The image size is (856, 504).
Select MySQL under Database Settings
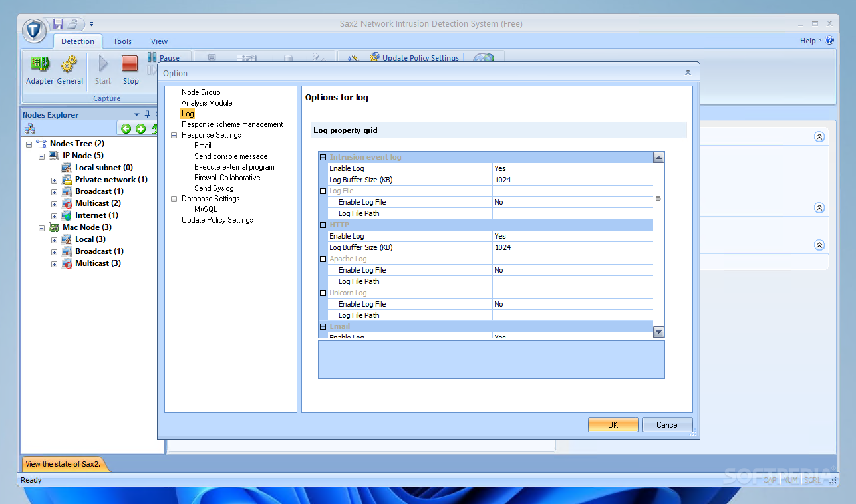click(x=206, y=209)
